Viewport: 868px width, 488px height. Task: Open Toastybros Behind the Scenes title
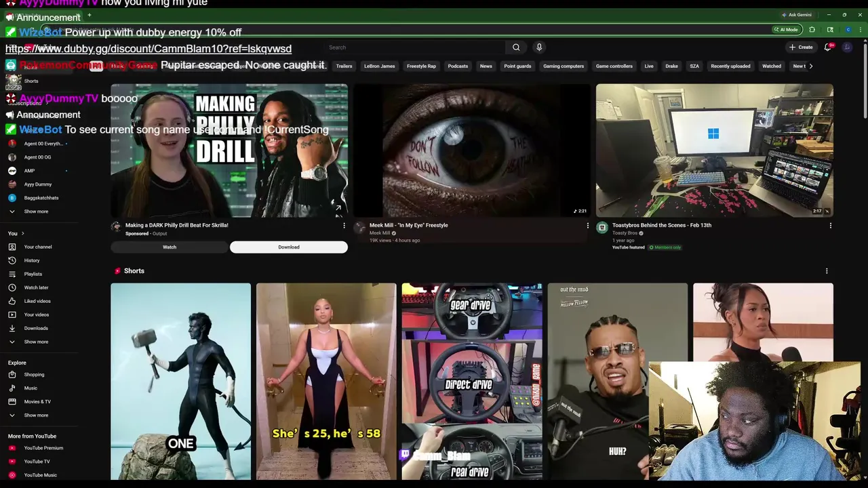click(662, 225)
